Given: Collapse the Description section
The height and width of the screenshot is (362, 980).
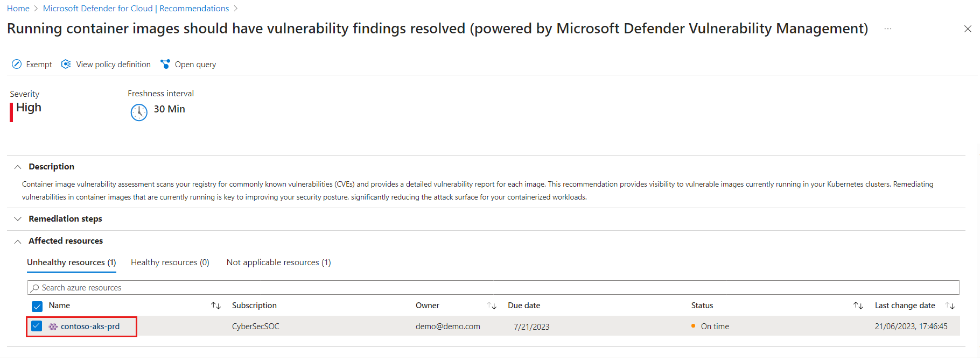Looking at the screenshot, I should coord(18,167).
